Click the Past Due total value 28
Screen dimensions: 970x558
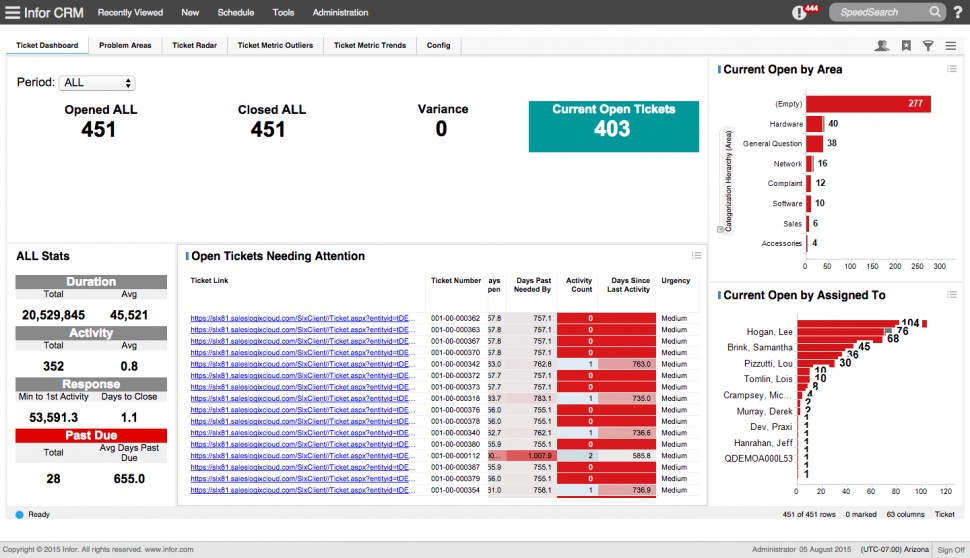[53, 479]
